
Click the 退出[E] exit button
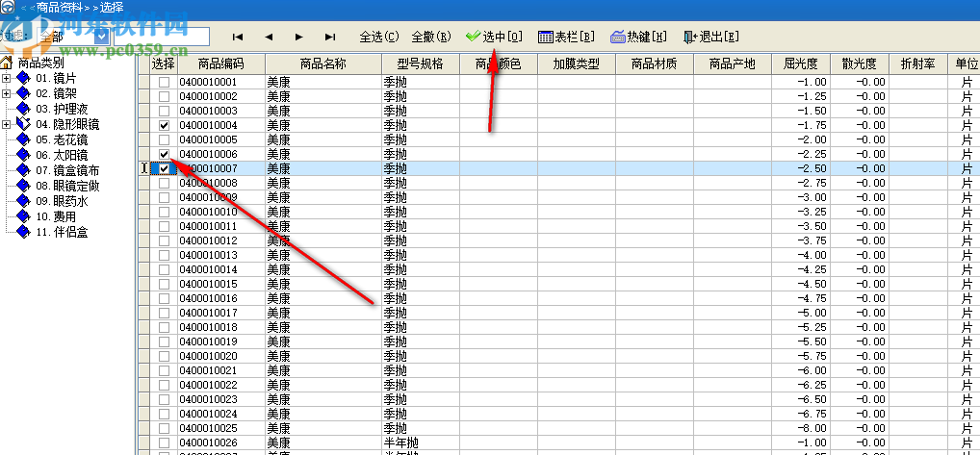tap(711, 37)
